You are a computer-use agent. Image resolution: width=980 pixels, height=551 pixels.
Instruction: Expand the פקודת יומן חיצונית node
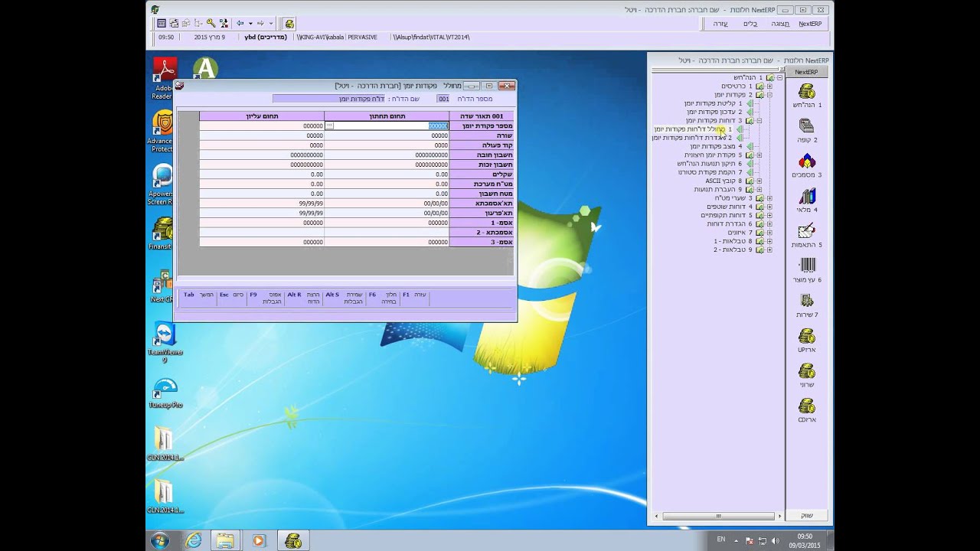pos(759,155)
